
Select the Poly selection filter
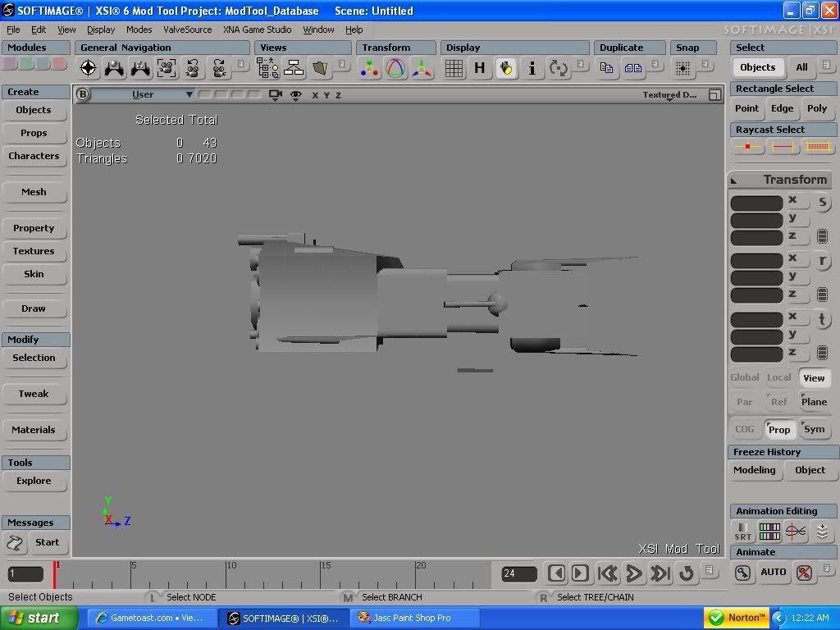pyautogui.click(x=817, y=108)
